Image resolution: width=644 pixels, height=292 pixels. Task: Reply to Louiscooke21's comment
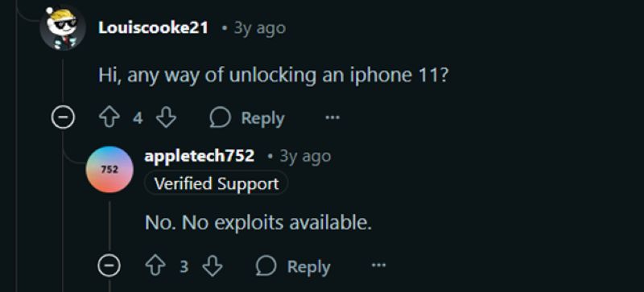click(x=247, y=118)
